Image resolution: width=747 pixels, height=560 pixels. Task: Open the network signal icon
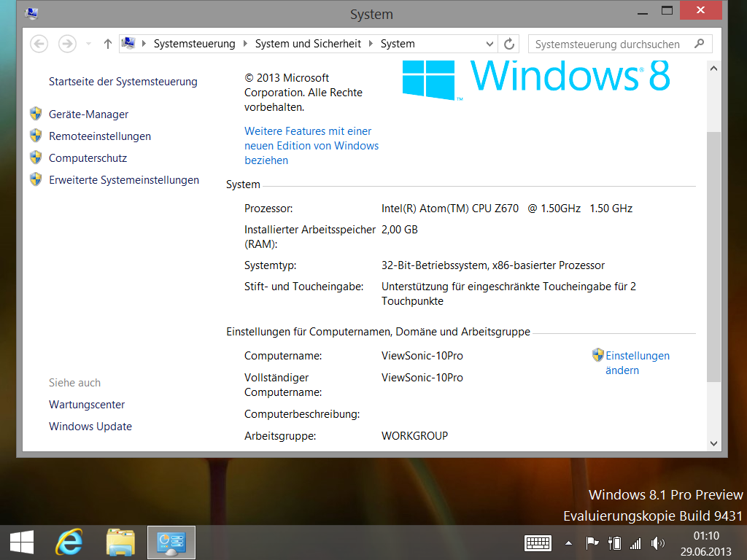635,542
